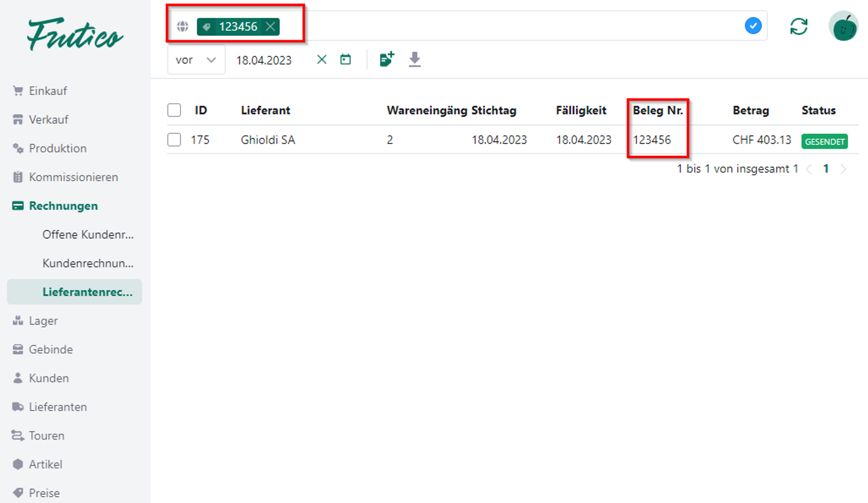Open the calendar date picker icon

(345, 60)
